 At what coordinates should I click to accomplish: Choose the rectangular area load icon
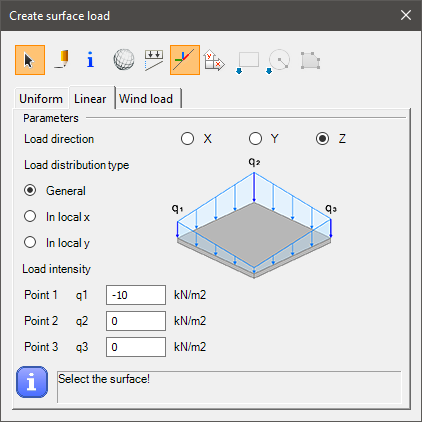pos(247,62)
